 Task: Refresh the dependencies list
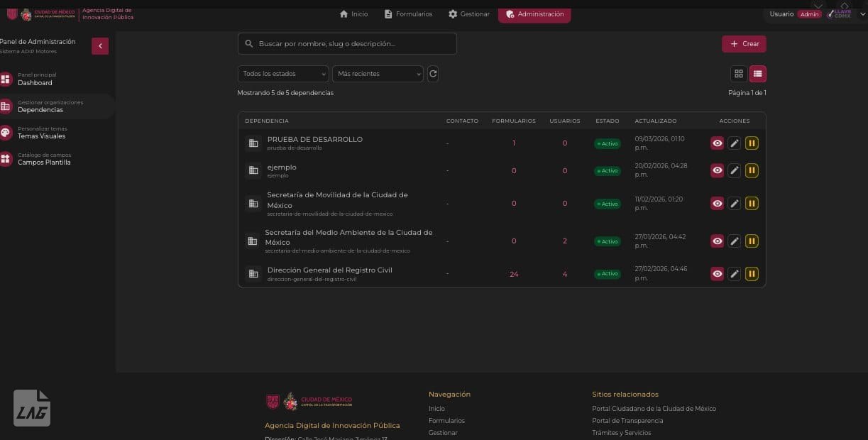pos(433,74)
